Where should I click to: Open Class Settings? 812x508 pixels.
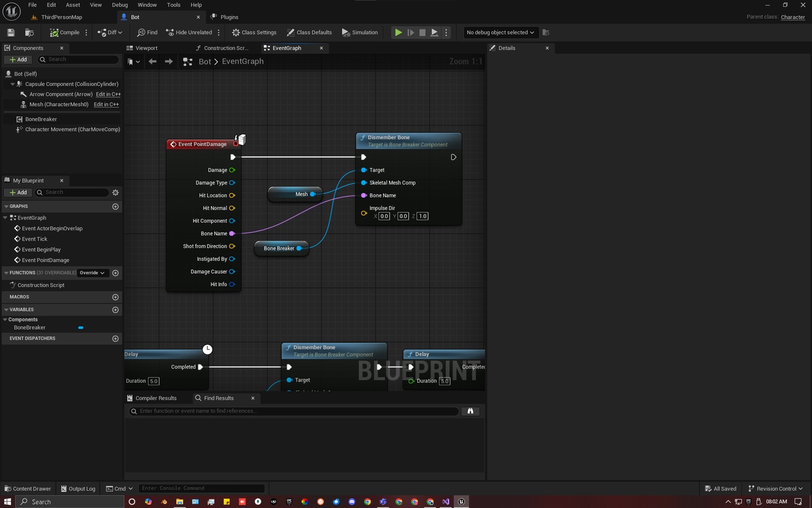(254, 32)
